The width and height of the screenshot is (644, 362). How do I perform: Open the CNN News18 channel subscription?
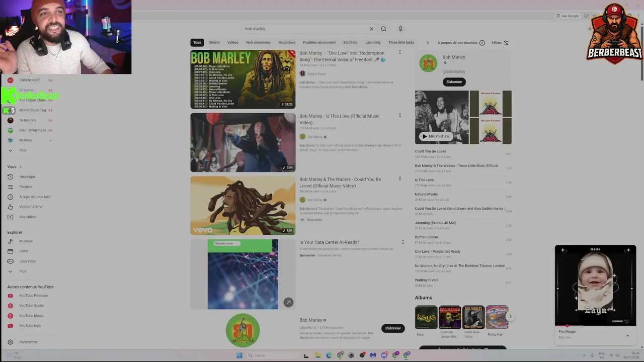(x=30, y=80)
